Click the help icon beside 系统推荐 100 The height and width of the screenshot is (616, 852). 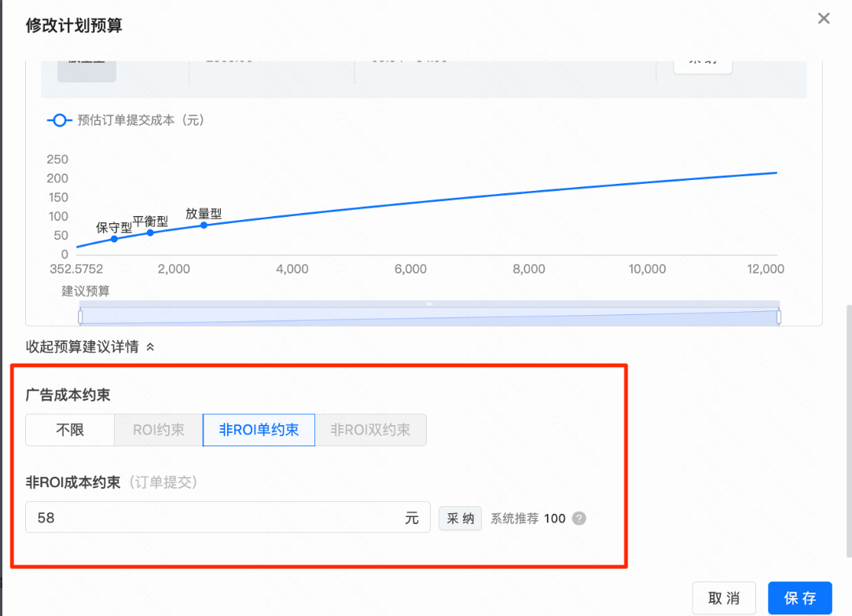[x=578, y=518]
